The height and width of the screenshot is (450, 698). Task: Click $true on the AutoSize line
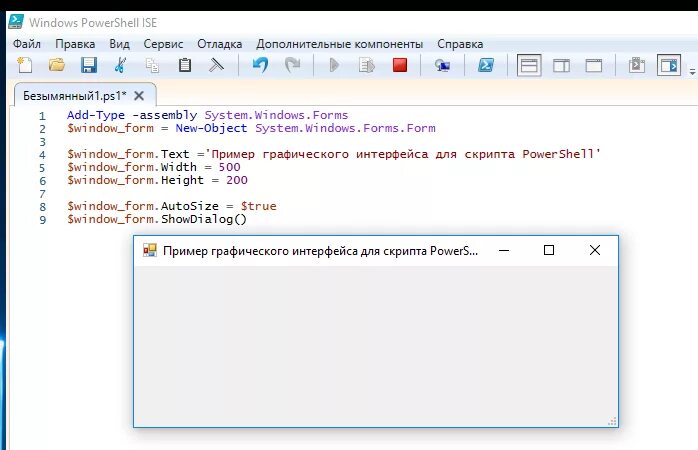click(258, 206)
